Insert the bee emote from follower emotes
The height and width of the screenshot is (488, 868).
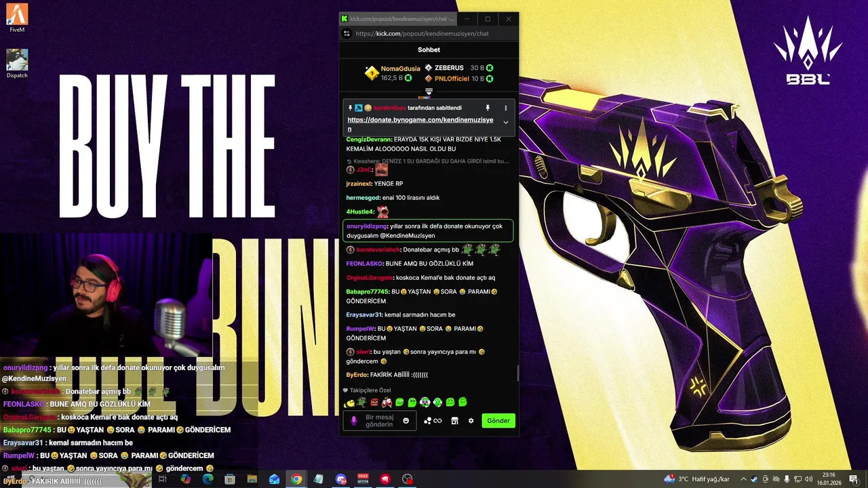coord(349,403)
